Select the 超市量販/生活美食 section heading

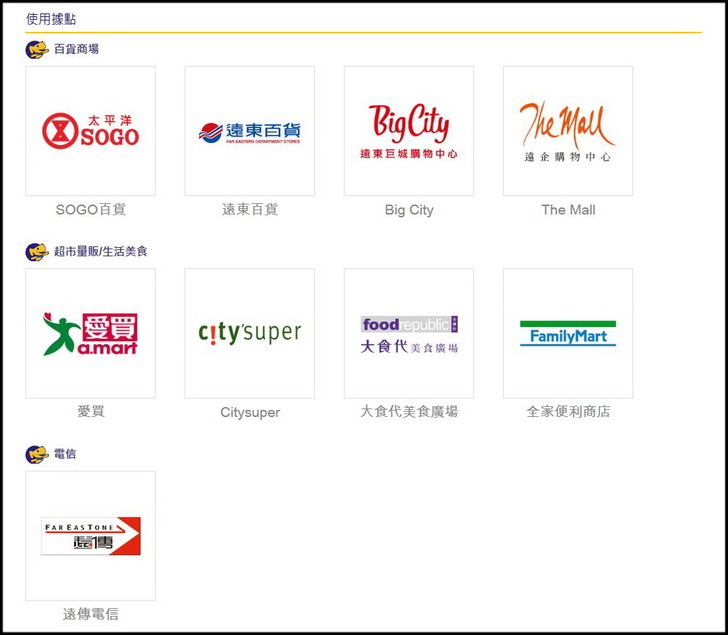click(x=101, y=252)
